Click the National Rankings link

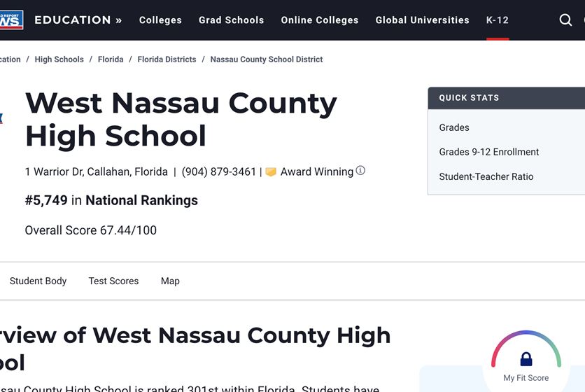click(x=142, y=200)
